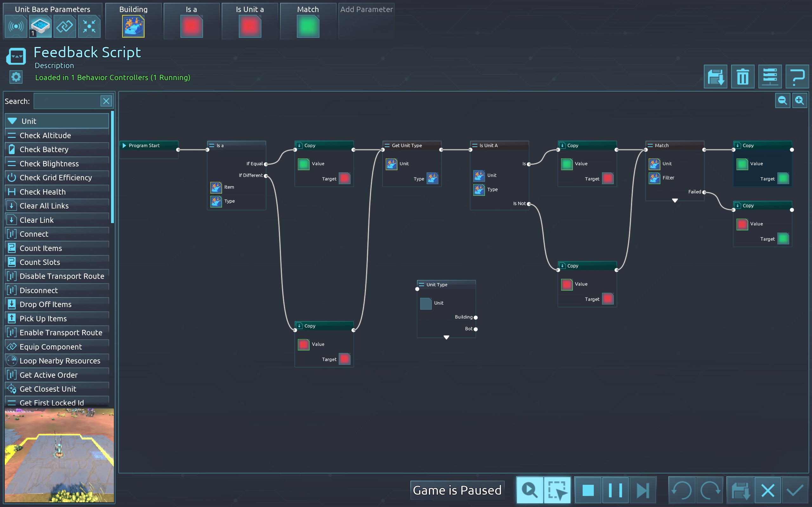The width and height of the screenshot is (812, 507).
Task: Click the undo arrow icon
Action: (681, 490)
